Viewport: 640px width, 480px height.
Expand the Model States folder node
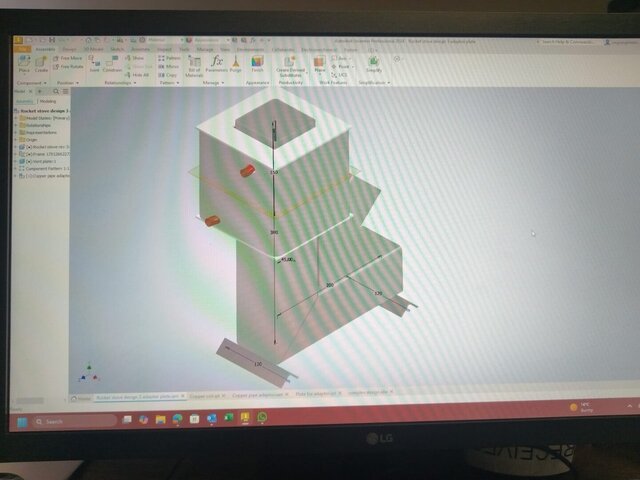[x=16, y=118]
